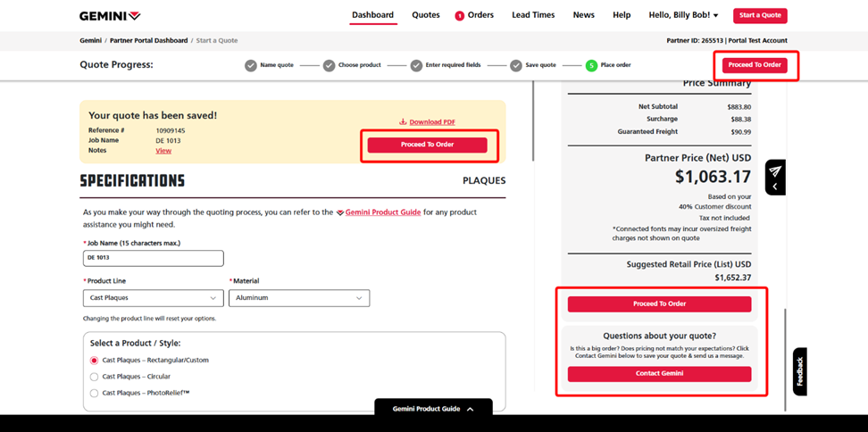Click the red Orders notification badge
The width and height of the screenshot is (868, 432).
click(x=460, y=15)
